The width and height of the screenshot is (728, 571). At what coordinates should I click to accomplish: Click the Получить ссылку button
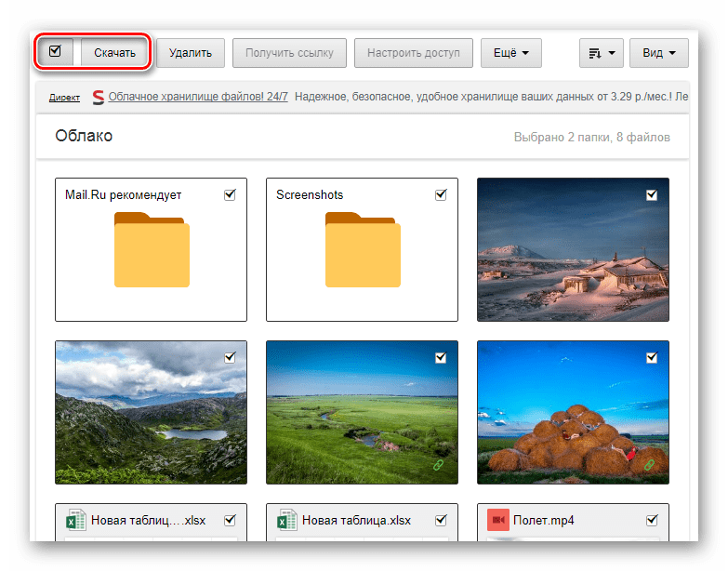coord(289,53)
